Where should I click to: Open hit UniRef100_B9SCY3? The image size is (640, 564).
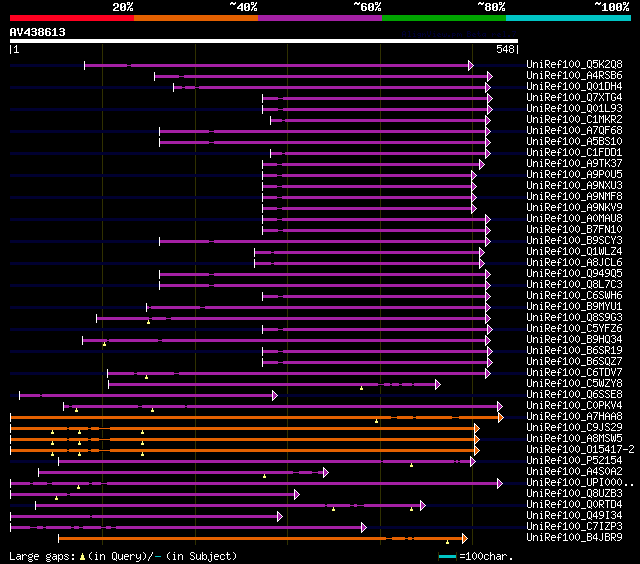point(574,240)
